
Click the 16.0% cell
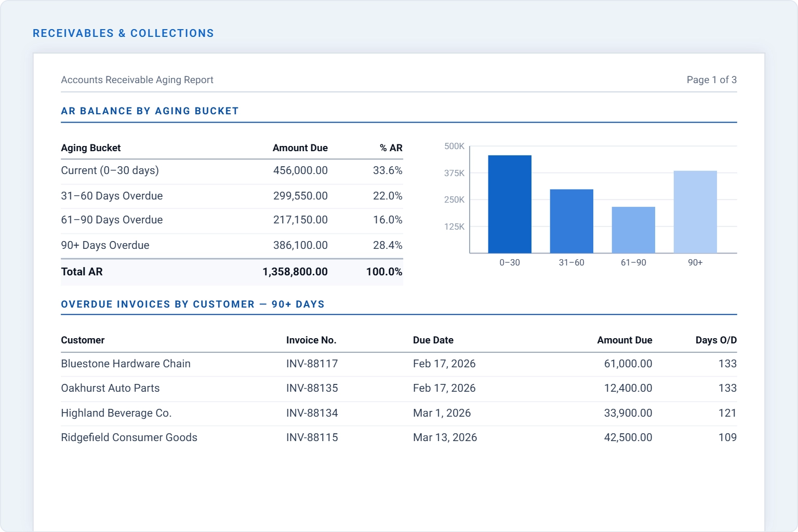[x=388, y=220]
